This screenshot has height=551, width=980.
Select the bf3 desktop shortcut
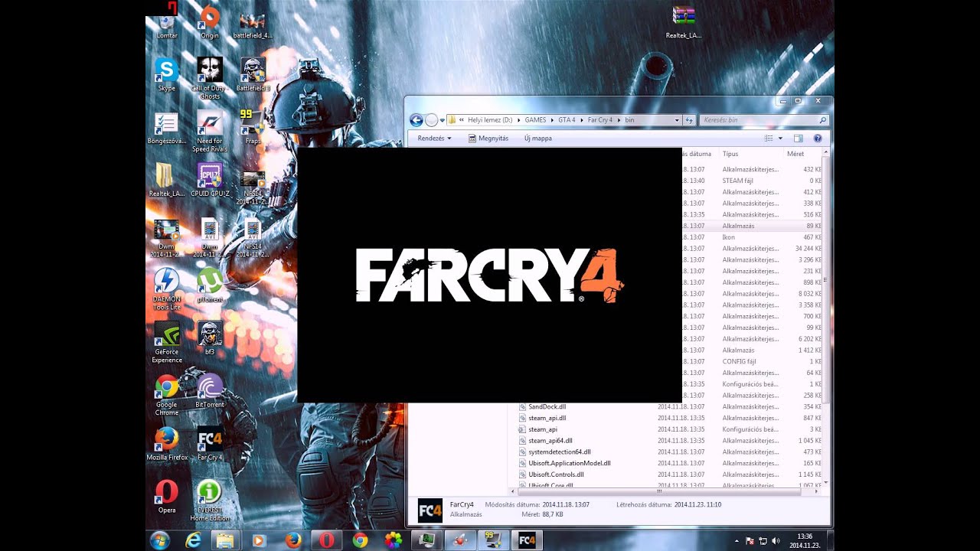tap(210, 337)
